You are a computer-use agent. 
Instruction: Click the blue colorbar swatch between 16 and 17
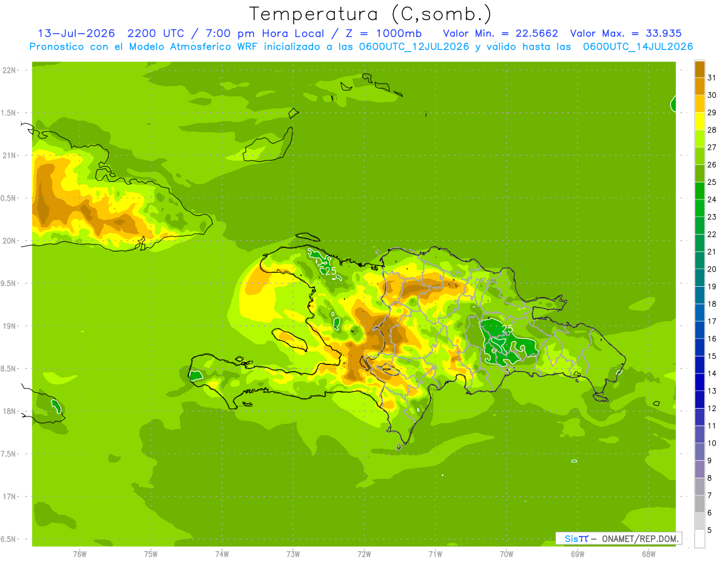(x=699, y=330)
